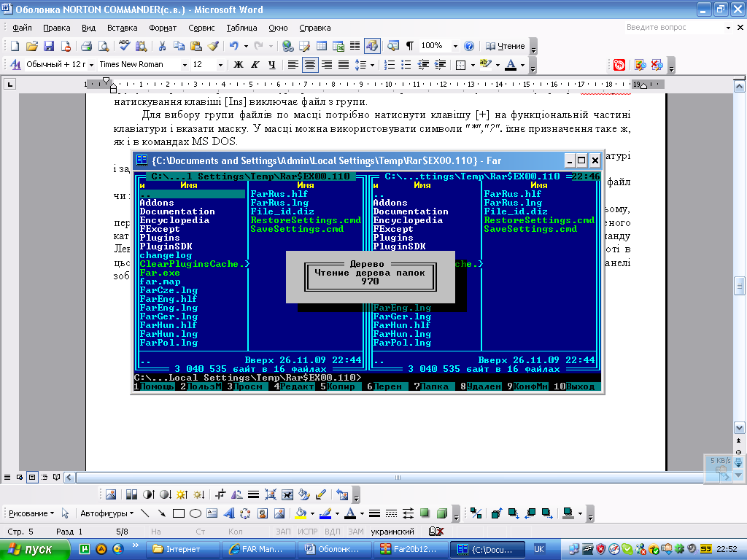Viewport: 747px width, 560px height.
Task: Toggle numbered list
Action: point(390,65)
